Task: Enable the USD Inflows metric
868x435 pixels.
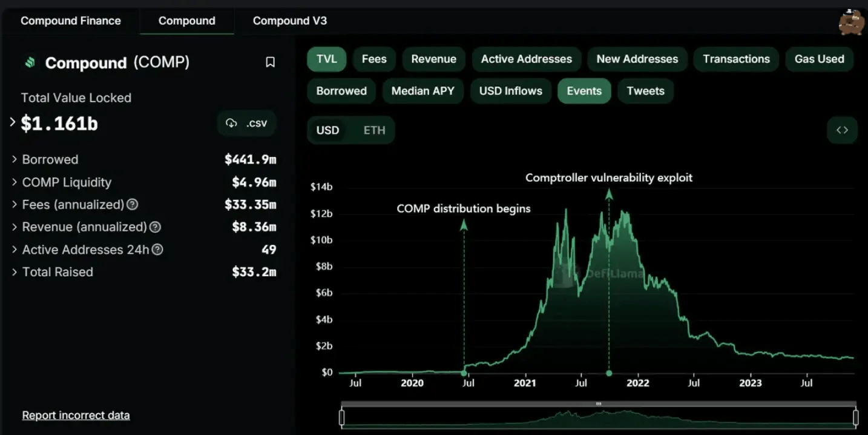Action: [x=511, y=91]
